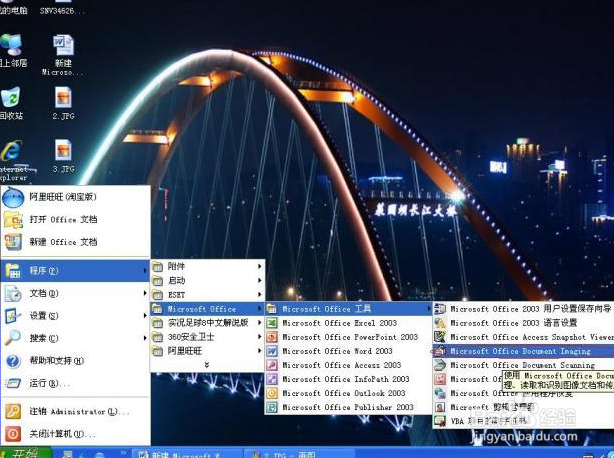Click the Microsoft Office Outlook 2003 label
Image resolution: width=614 pixels, height=458 pixels.
[343, 393]
